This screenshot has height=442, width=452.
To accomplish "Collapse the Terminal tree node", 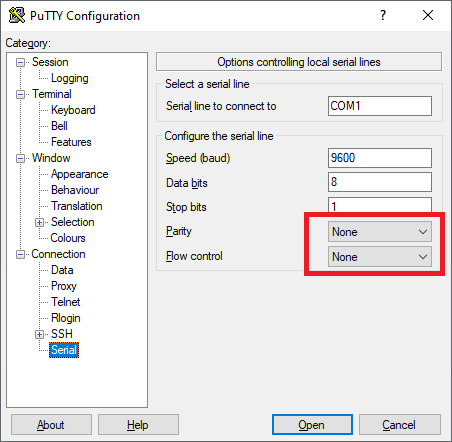I will (x=21, y=94).
